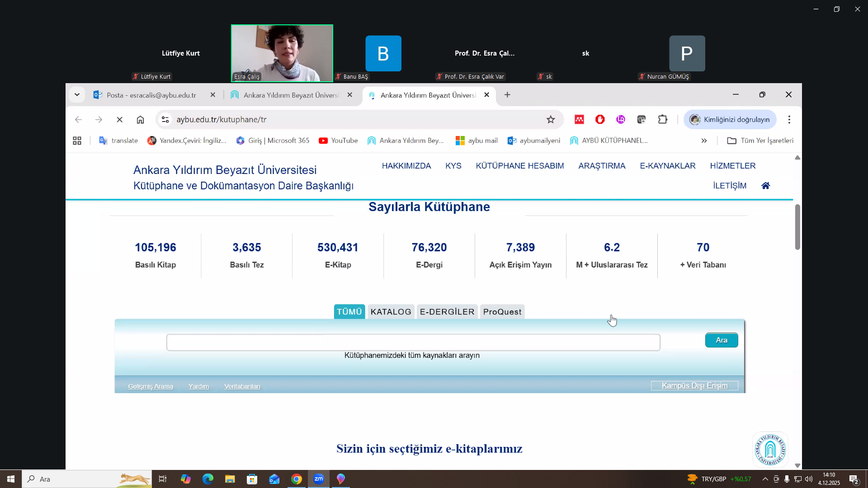Open the browser home page button

[140, 120]
